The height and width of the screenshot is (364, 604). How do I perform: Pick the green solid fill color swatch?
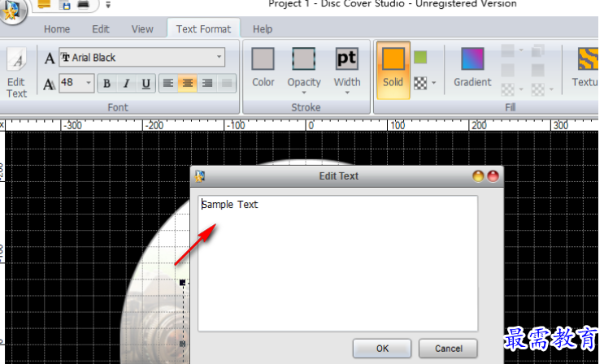pos(420,58)
